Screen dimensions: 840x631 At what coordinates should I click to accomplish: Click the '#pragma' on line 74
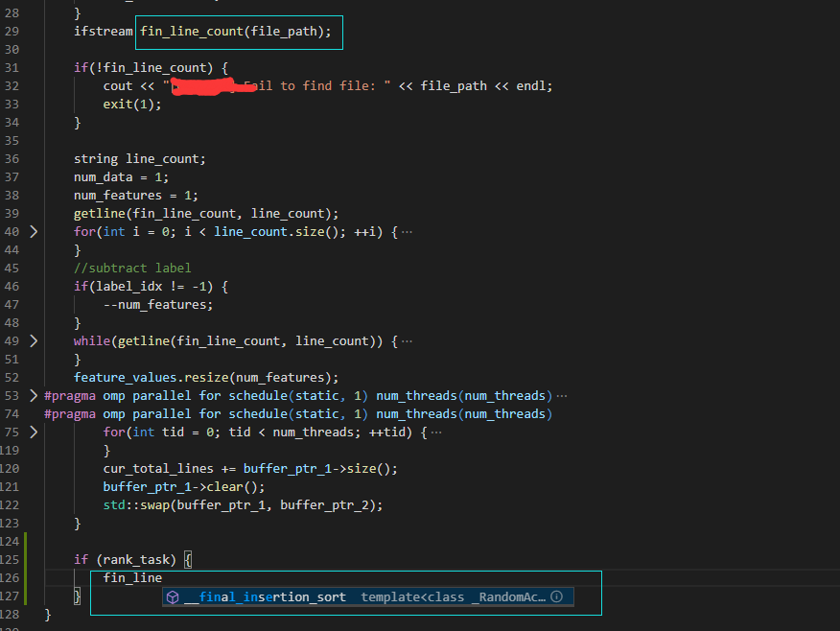tap(70, 414)
